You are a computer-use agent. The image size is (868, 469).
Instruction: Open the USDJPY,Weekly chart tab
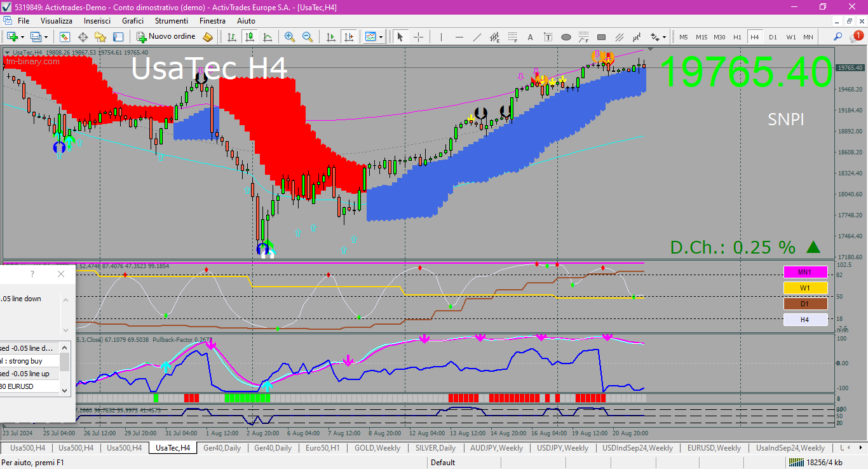(x=562, y=448)
